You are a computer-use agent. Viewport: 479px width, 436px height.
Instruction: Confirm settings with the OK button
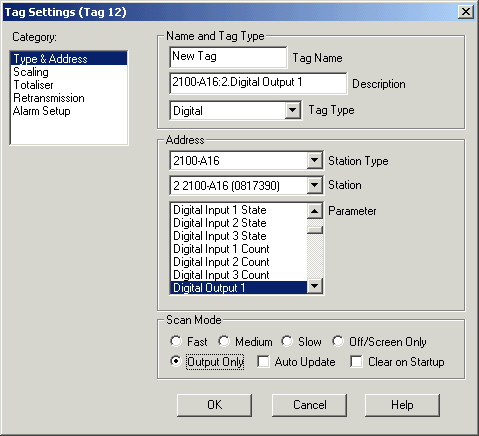214,405
